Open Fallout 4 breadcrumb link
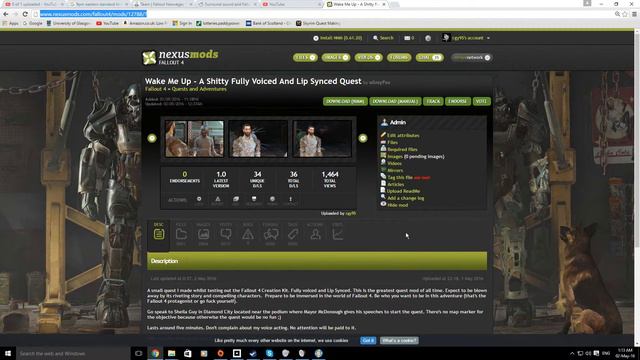 pyautogui.click(x=156, y=89)
